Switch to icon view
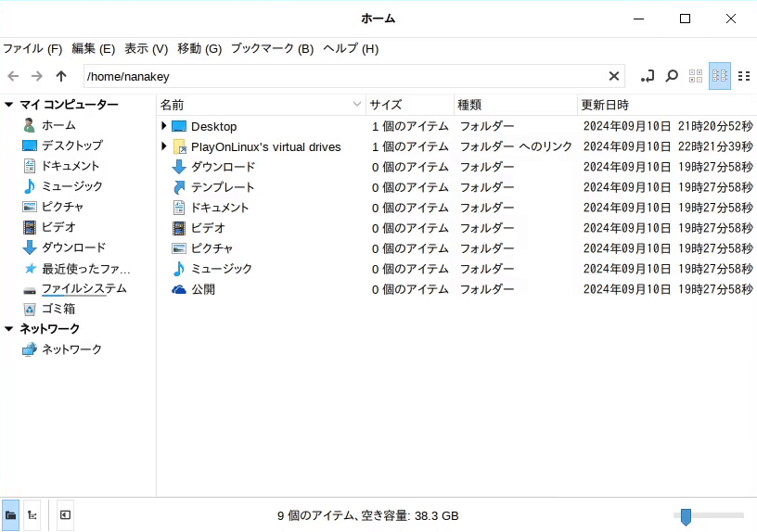 coord(696,76)
